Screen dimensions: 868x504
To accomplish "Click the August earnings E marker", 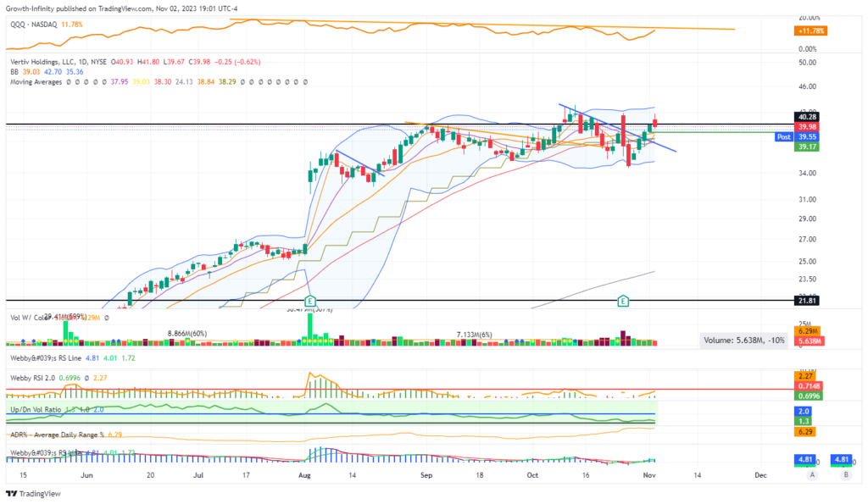I will pos(309,301).
